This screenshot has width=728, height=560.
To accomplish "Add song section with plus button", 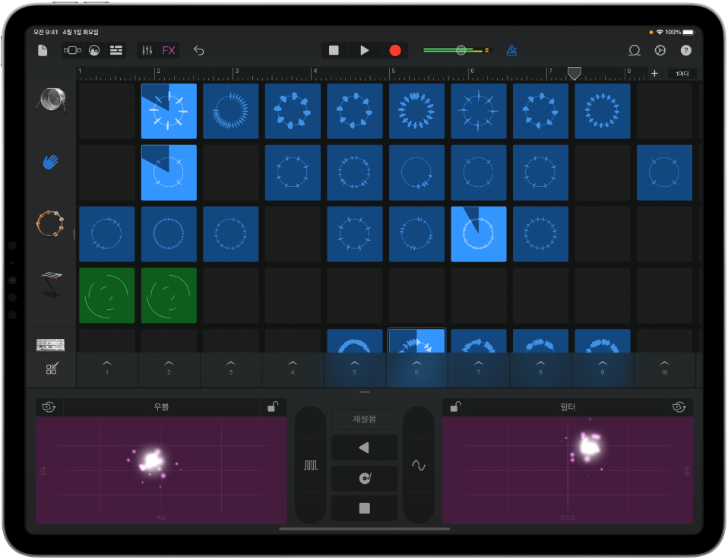I will pos(654,74).
